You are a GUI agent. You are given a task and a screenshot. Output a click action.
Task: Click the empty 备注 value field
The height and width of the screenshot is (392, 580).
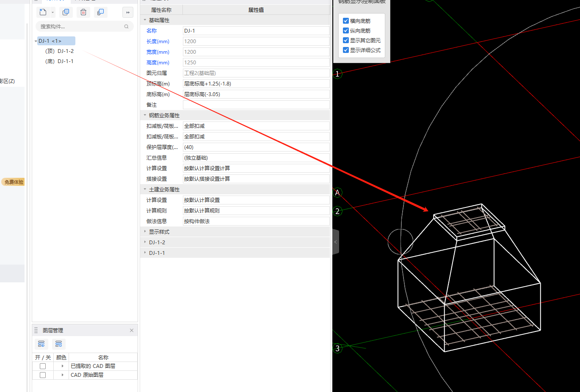coord(256,105)
